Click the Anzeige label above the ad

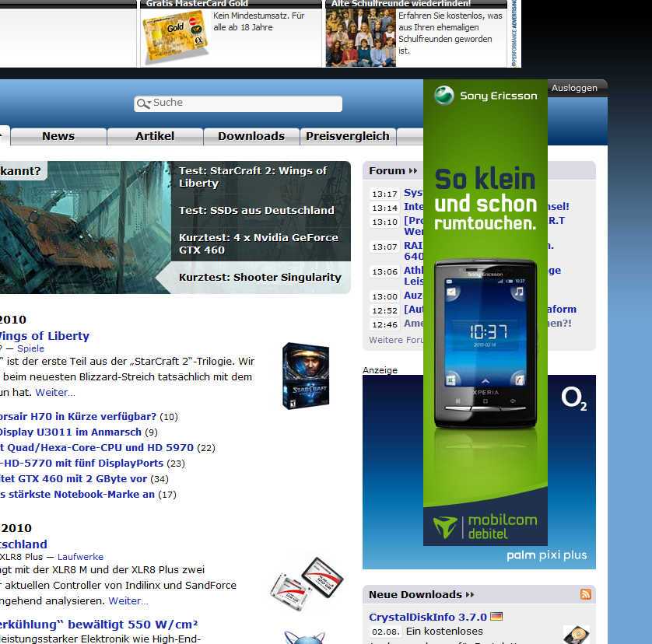tap(380, 370)
